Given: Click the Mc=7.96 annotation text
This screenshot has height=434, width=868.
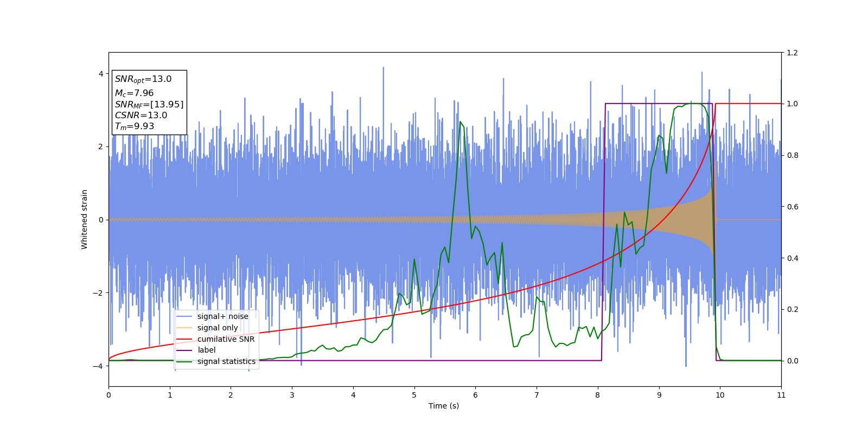Looking at the screenshot, I should [x=134, y=93].
